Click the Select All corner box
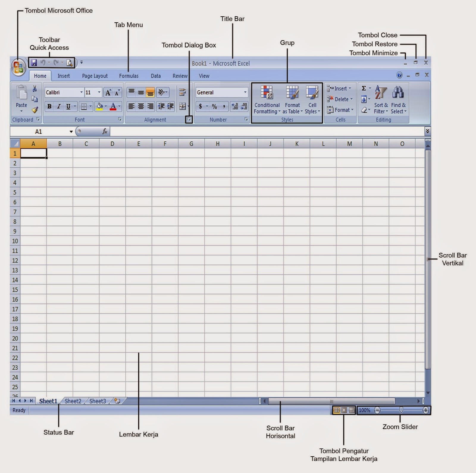The height and width of the screenshot is (473, 476). pos(15,144)
